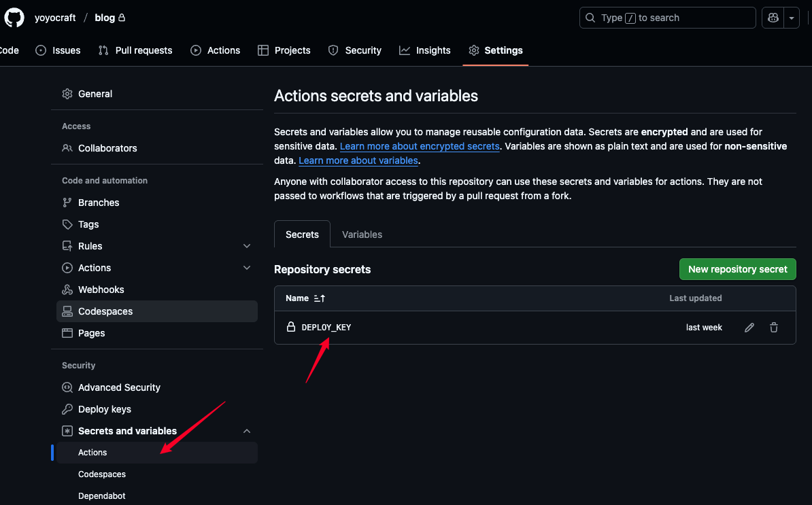Open the Copilot icon button

click(x=773, y=18)
